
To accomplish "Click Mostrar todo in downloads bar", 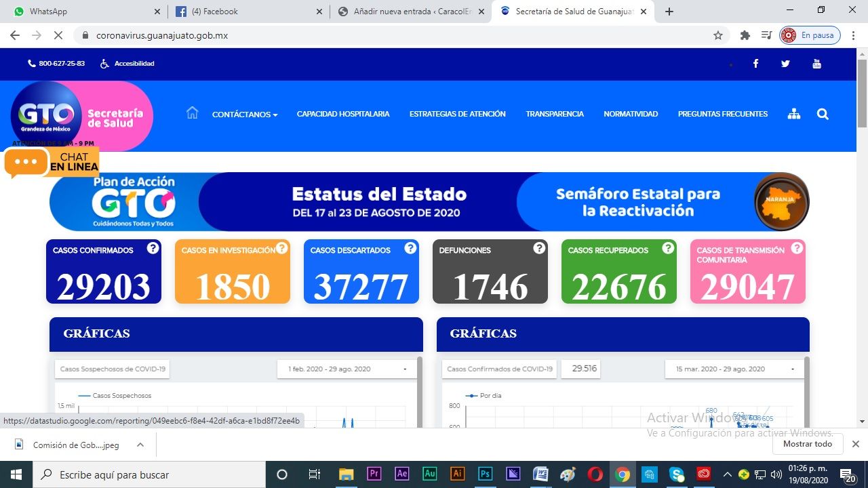I will [x=808, y=444].
